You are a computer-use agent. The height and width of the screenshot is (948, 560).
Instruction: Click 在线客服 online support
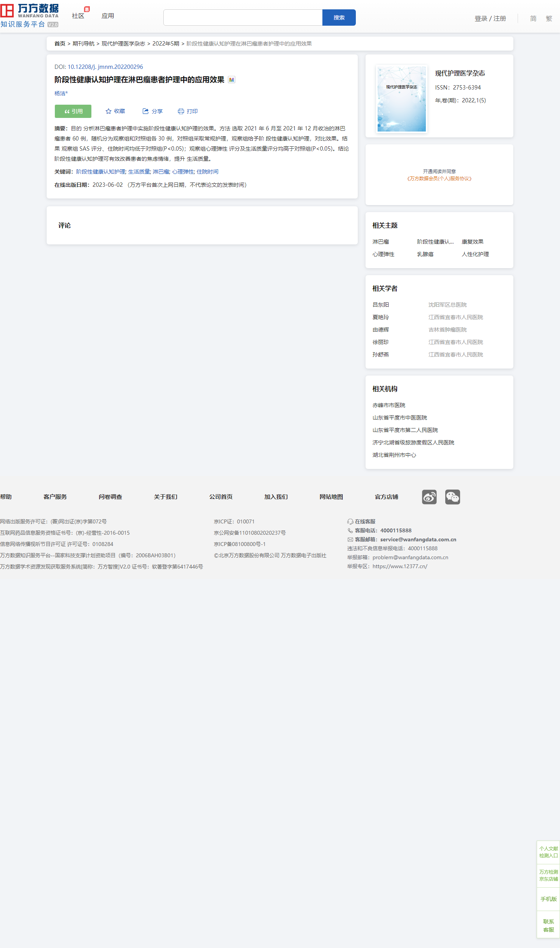pyautogui.click(x=361, y=521)
